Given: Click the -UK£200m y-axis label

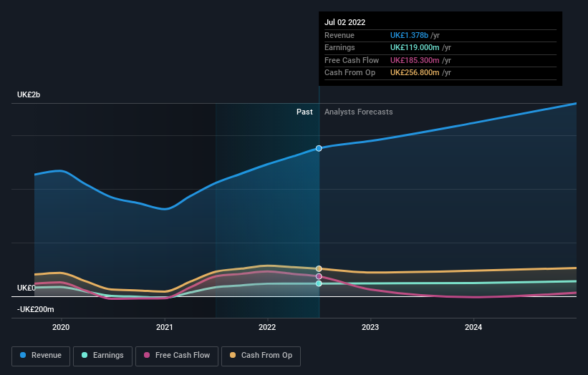Looking at the screenshot, I should pyautogui.click(x=36, y=309).
